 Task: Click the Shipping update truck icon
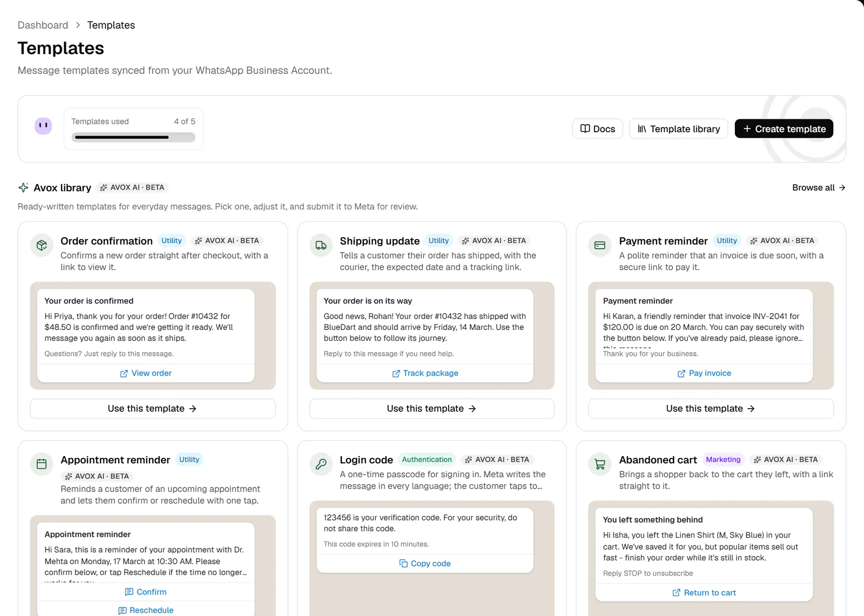tap(321, 245)
